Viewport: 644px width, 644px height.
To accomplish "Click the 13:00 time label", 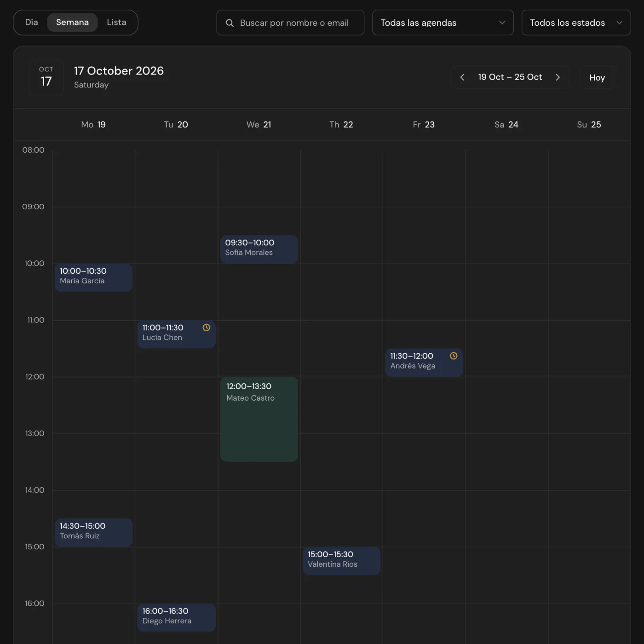I will [x=34, y=433].
